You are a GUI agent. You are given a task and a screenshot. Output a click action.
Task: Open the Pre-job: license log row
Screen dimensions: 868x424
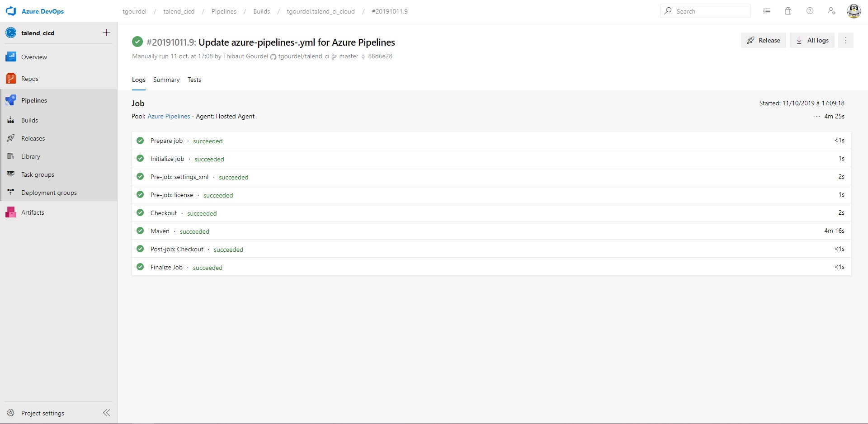491,195
